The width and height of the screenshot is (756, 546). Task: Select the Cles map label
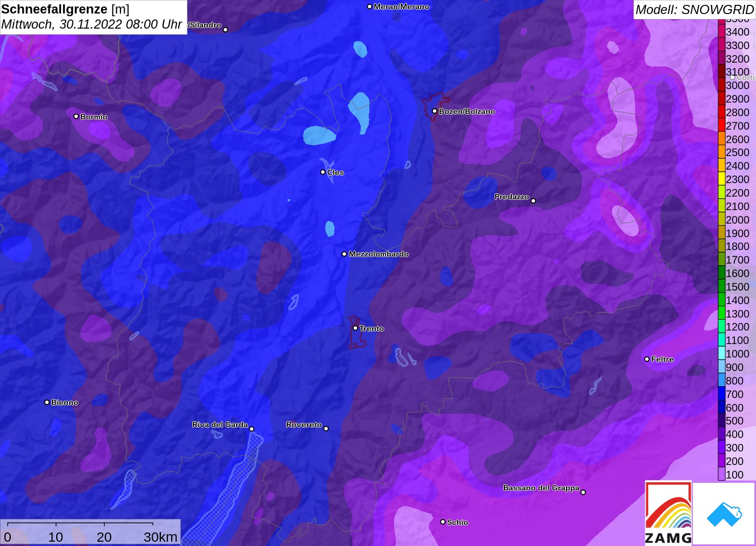click(335, 172)
